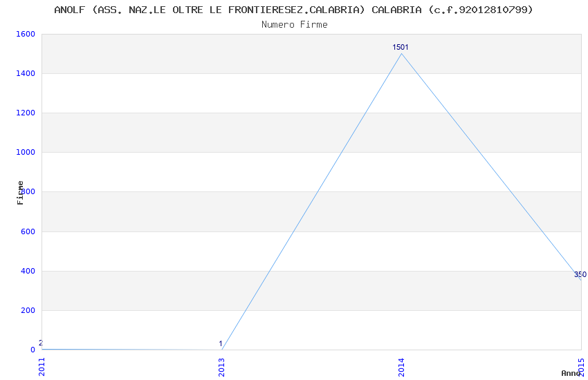This screenshot has width=588, height=380.
Task: Select the 2011 x-axis label
Action: pos(42,367)
